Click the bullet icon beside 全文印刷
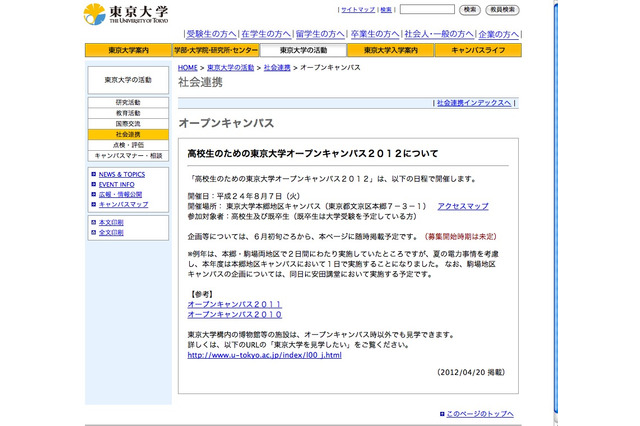This screenshot has height=426, width=640. [x=93, y=233]
